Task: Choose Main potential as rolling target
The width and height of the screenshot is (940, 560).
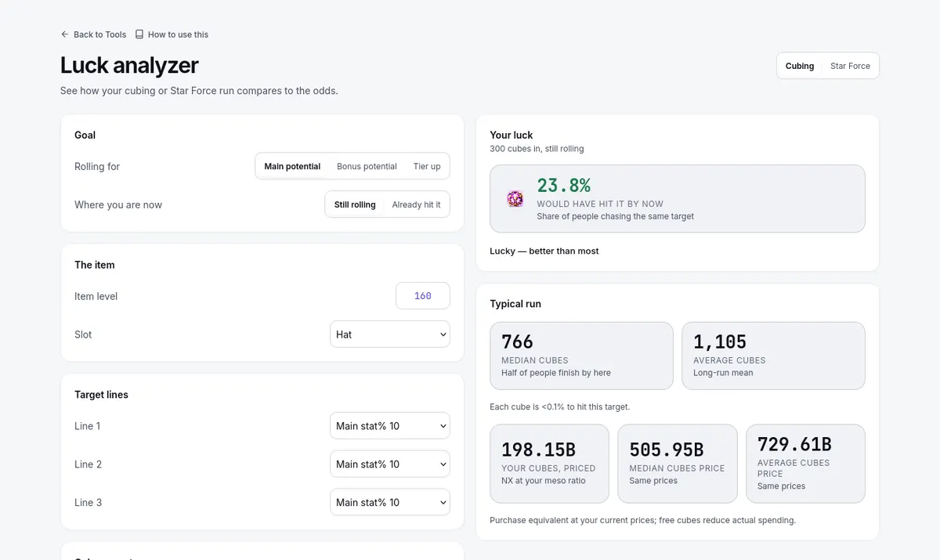Action: coord(292,166)
